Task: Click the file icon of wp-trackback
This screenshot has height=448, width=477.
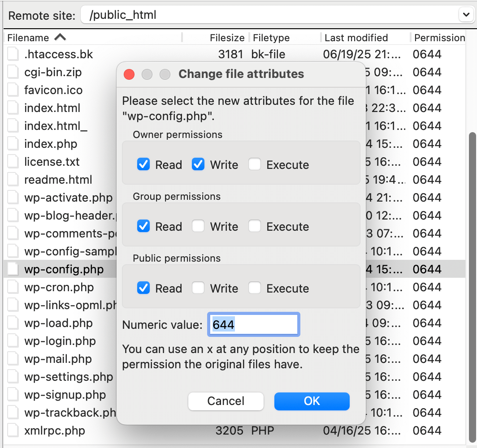Action: point(13,413)
